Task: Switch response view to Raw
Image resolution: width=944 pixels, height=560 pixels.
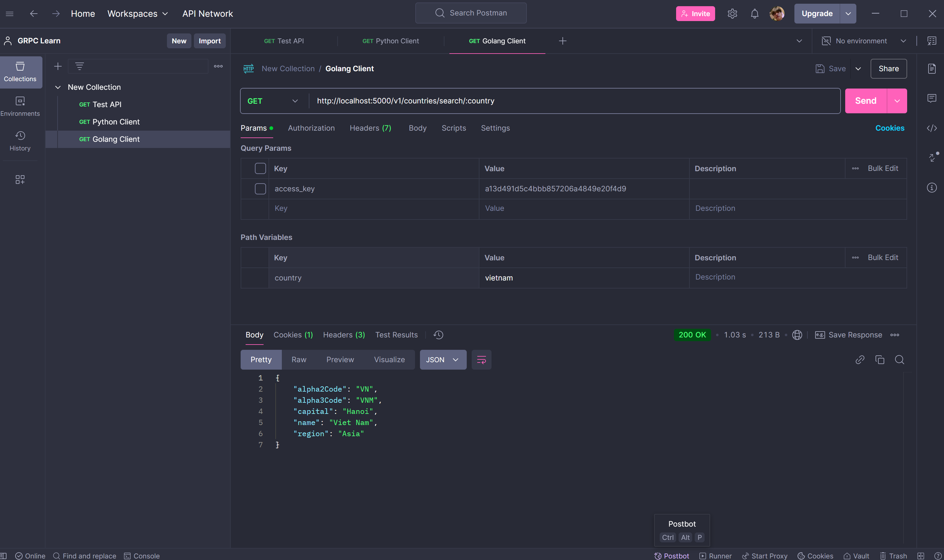Action: pyautogui.click(x=299, y=360)
